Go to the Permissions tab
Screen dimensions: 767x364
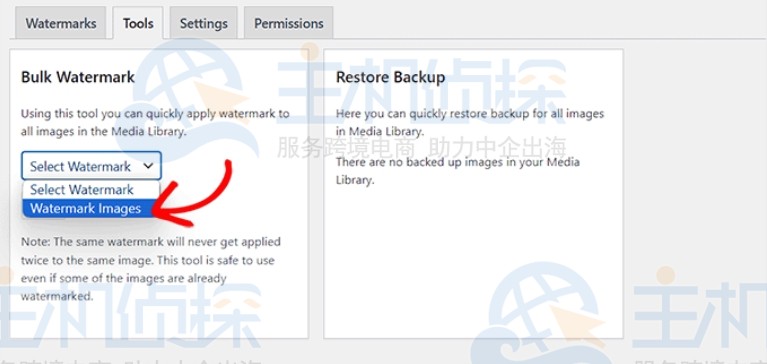(x=289, y=23)
